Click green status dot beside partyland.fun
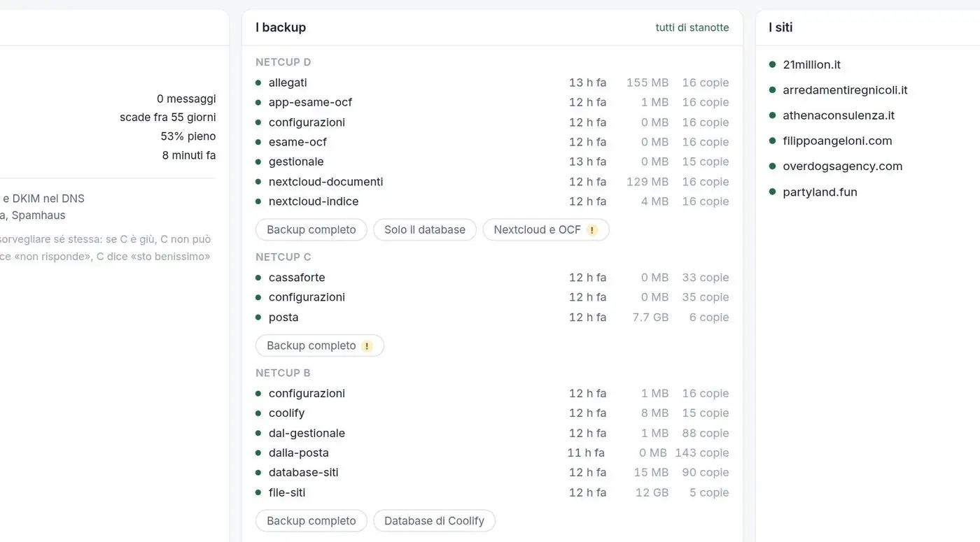This screenshot has height=542, width=980. coord(773,192)
